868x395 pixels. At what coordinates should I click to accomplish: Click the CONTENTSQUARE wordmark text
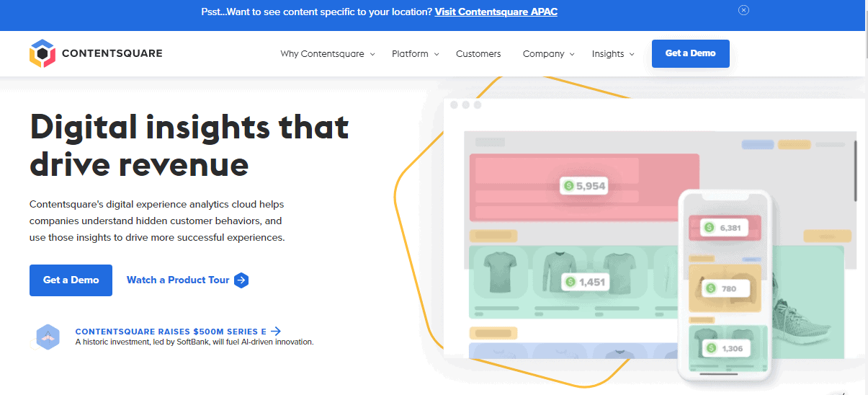coord(112,53)
